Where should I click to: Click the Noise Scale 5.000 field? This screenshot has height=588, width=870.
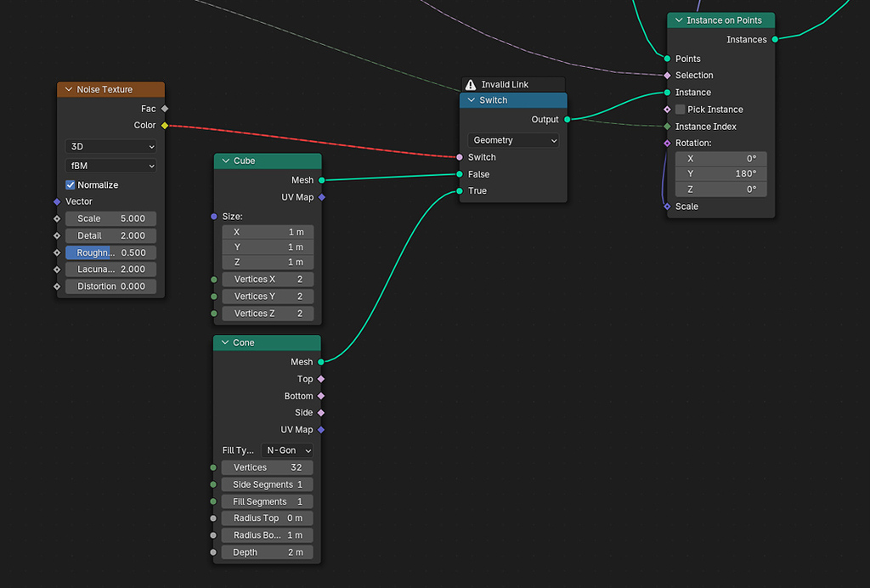(x=111, y=218)
